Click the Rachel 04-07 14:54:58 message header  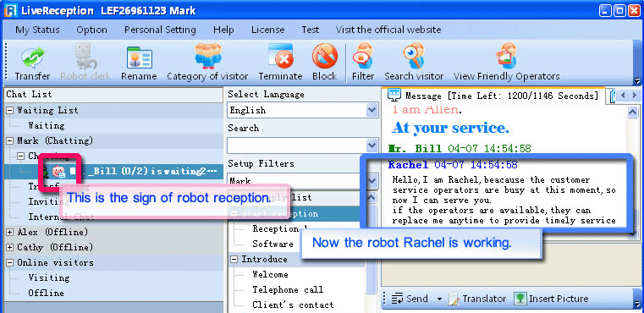(x=453, y=165)
